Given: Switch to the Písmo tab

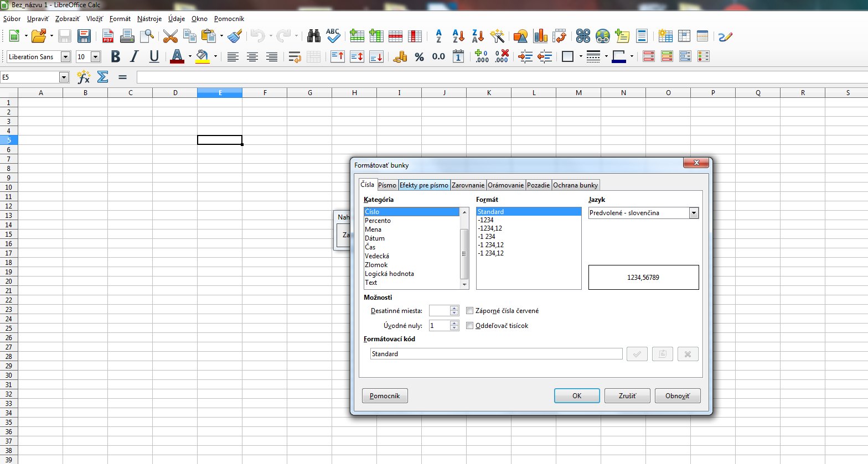Looking at the screenshot, I should [387, 185].
